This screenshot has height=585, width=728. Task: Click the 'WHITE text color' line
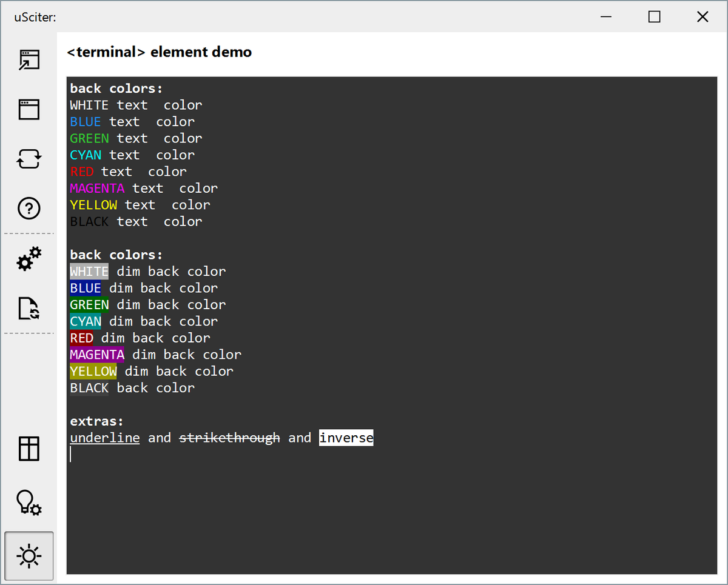tap(136, 105)
